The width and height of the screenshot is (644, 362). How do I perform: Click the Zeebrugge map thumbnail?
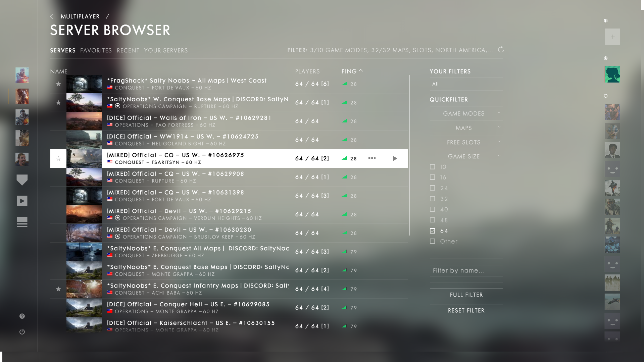click(x=84, y=252)
